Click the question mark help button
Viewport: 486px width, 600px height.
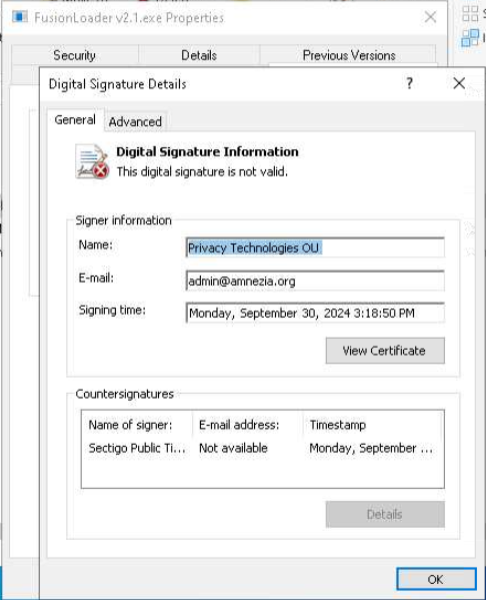(x=409, y=83)
